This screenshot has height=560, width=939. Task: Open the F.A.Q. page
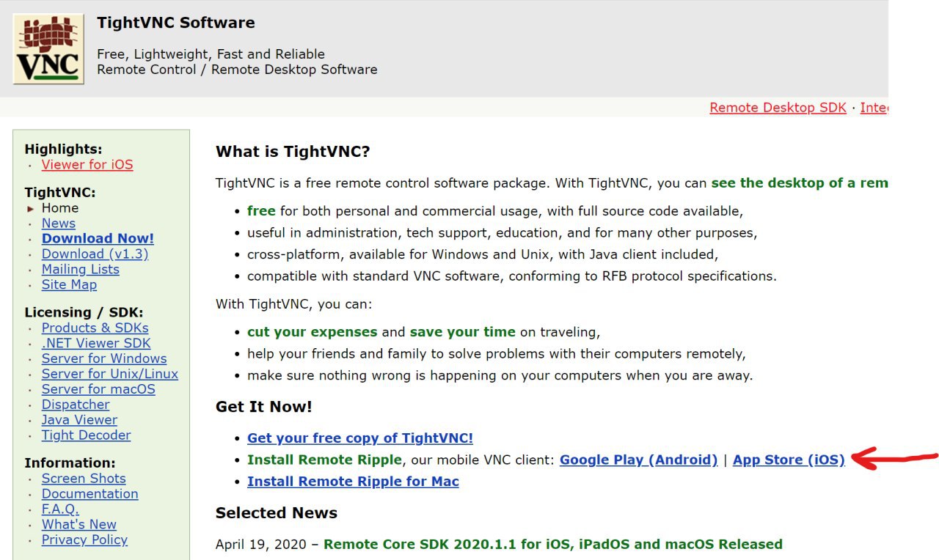click(60, 510)
